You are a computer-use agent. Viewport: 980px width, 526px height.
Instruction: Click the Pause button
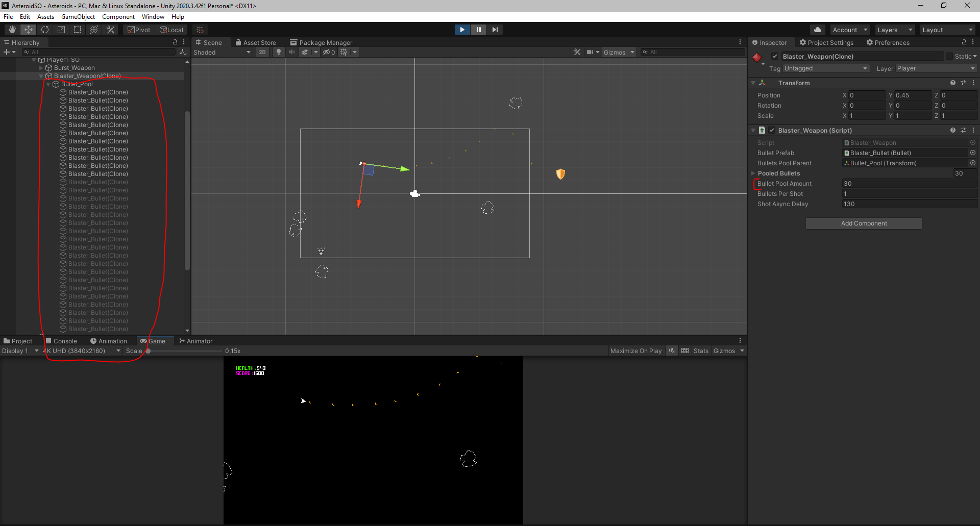478,30
